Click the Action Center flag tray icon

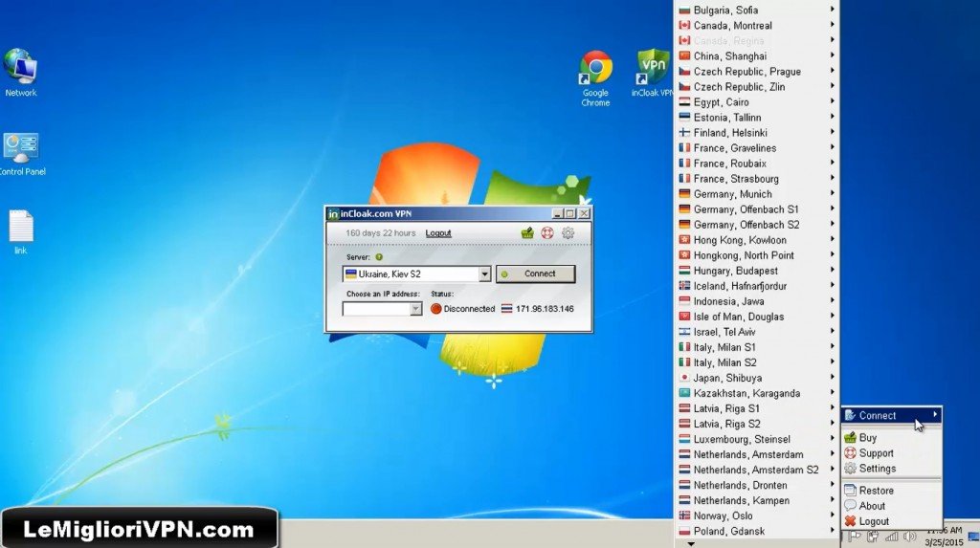point(855,537)
